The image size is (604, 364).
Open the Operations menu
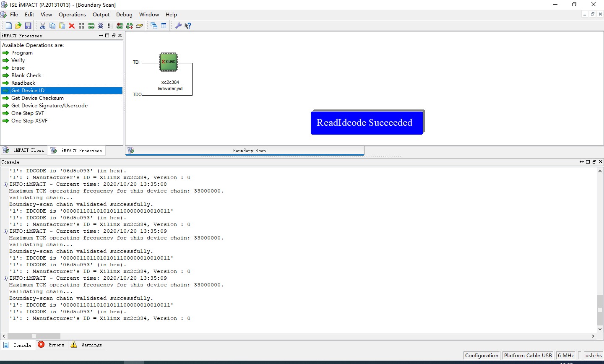[72, 14]
